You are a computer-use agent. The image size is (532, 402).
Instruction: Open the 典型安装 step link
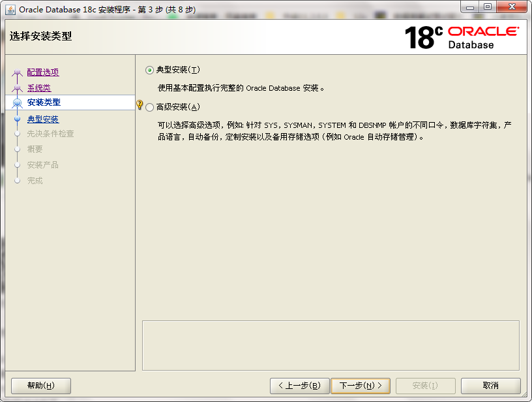click(x=43, y=119)
